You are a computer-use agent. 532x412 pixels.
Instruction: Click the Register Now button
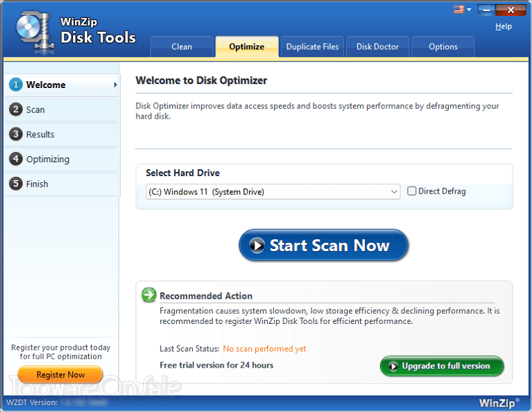coord(60,375)
